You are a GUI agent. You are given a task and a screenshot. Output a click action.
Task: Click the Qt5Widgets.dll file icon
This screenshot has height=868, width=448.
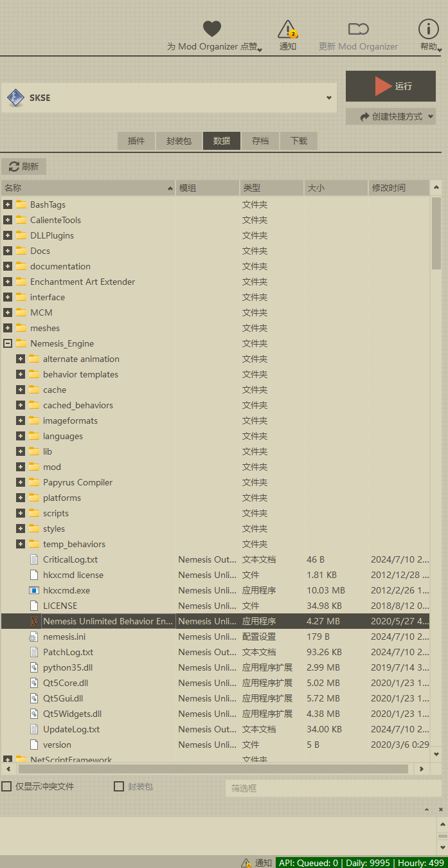coord(34,714)
